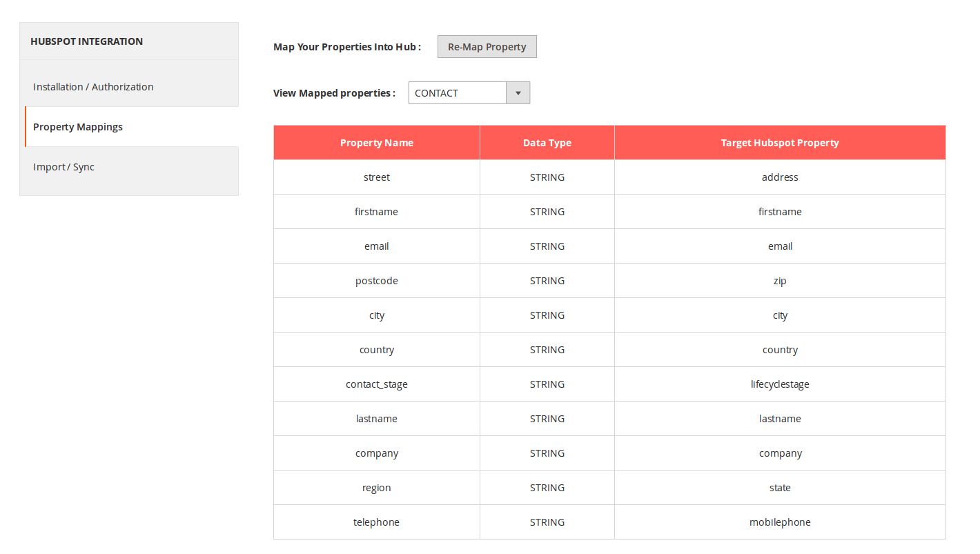Click STRING data type in the street row
The image size is (980, 554).
(547, 177)
